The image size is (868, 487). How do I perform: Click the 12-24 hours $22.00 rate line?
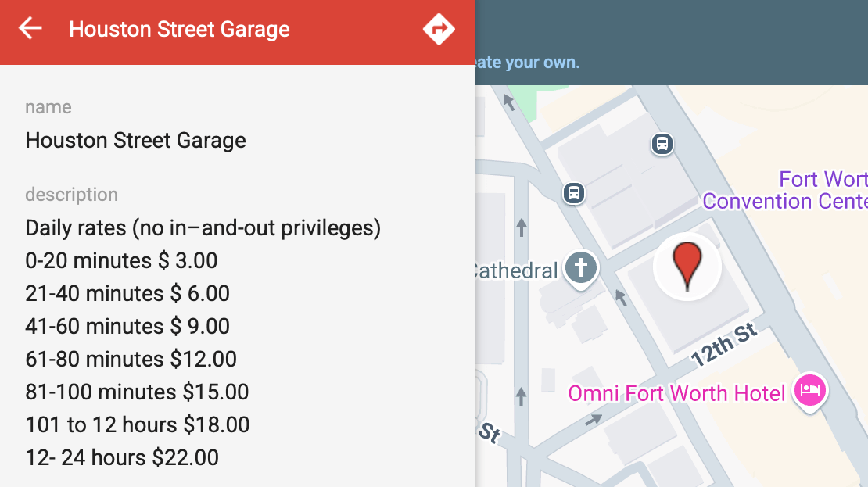click(122, 457)
